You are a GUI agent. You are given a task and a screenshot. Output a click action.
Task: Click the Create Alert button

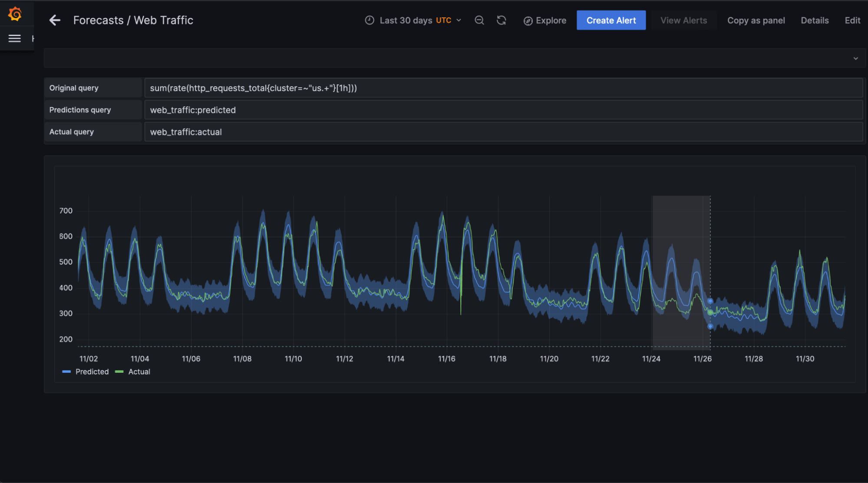(x=611, y=20)
